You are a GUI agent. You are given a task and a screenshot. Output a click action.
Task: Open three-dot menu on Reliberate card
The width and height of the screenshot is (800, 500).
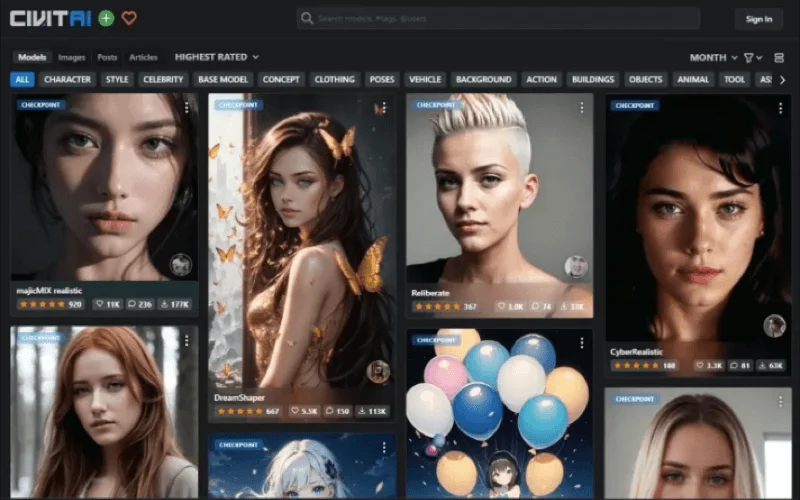(x=581, y=107)
